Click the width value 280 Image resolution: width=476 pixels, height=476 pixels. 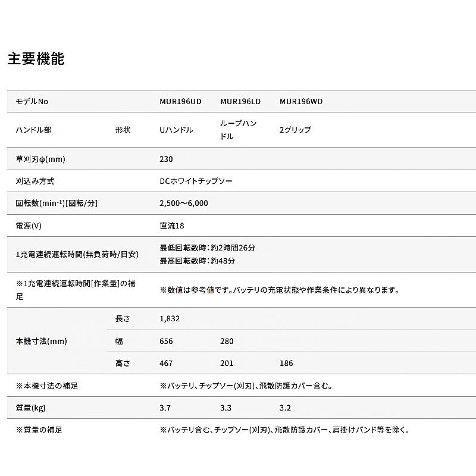(x=227, y=341)
